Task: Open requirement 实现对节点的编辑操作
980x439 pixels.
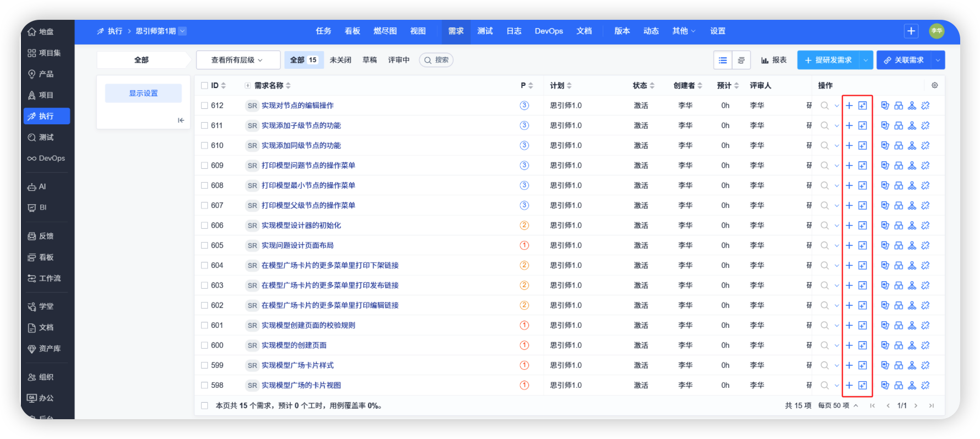Action: click(297, 106)
